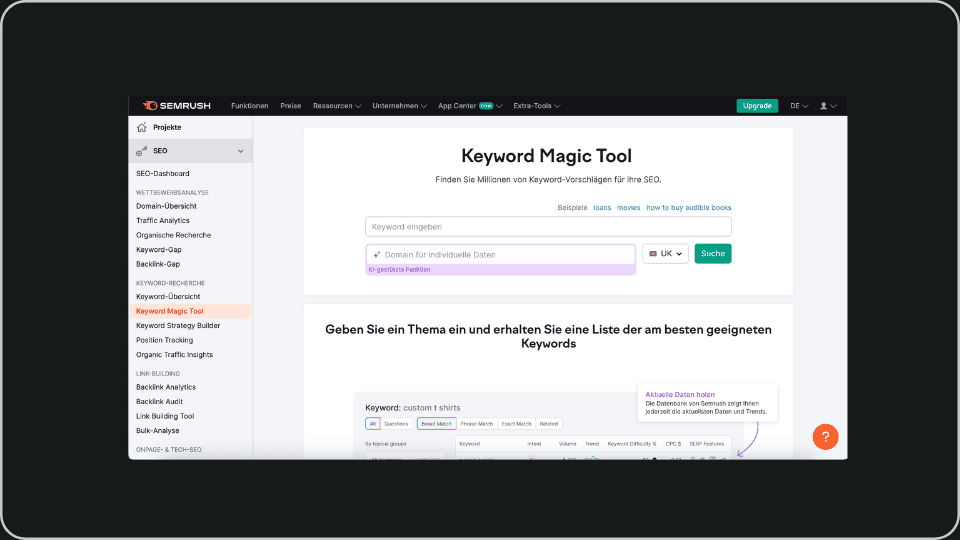Viewport: 960px width, 540px height.
Task: Click the Suche search button
Action: coord(713,253)
